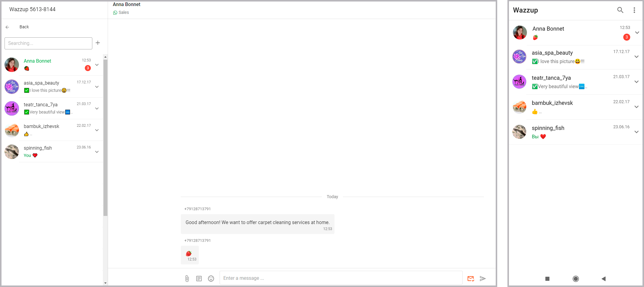This screenshot has height=287, width=644.
Task: Click the send message arrow icon
Action: [483, 279]
